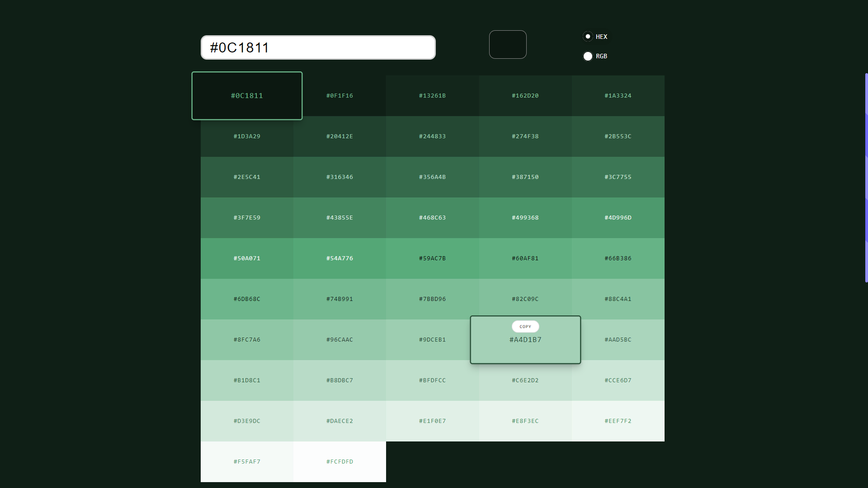Click the hex color input field

pyautogui.click(x=318, y=47)
